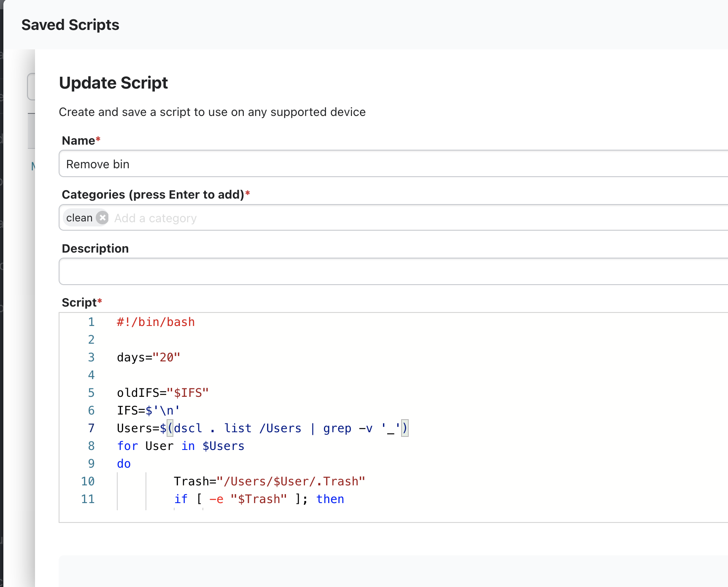Click empty script line 2
Screen dimensions: 728x587
[x=422, y=339]
